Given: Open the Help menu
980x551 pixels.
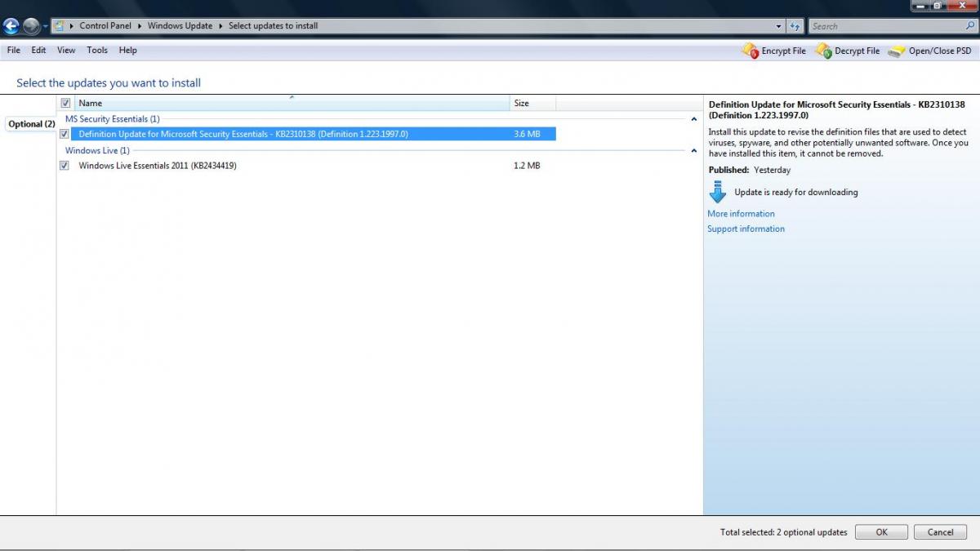Looking at the screenshot, I should [127, 50].
